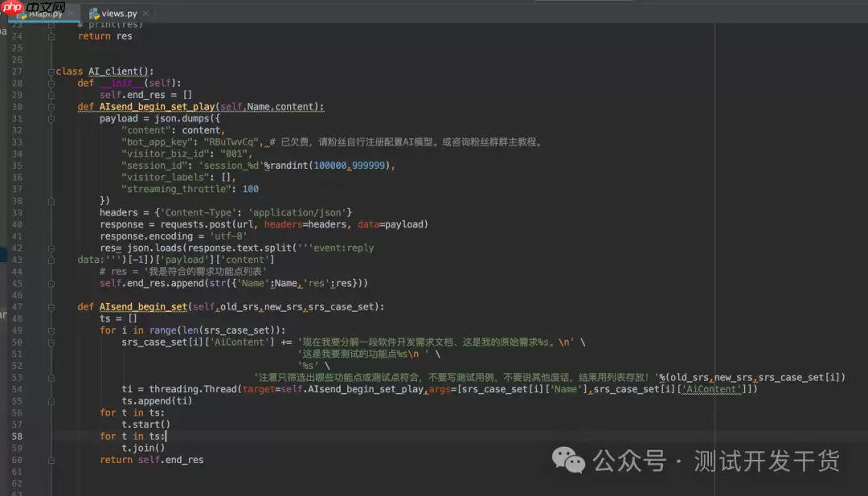Click the gutter marker next to line 31
Screen dimensions: 868x496
tap(51, 118)
